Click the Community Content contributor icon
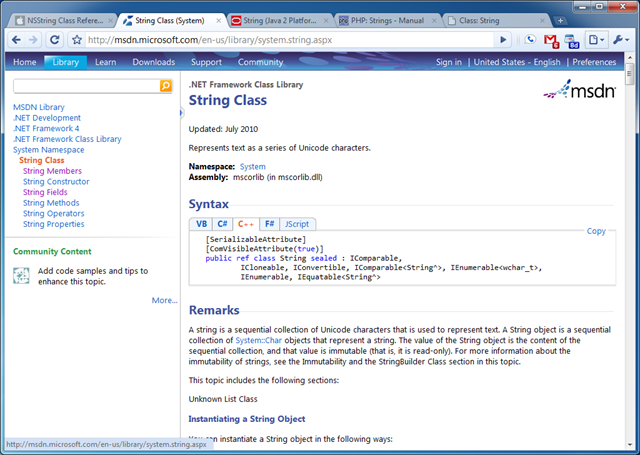The image size is (640, 455). point(21,276)
